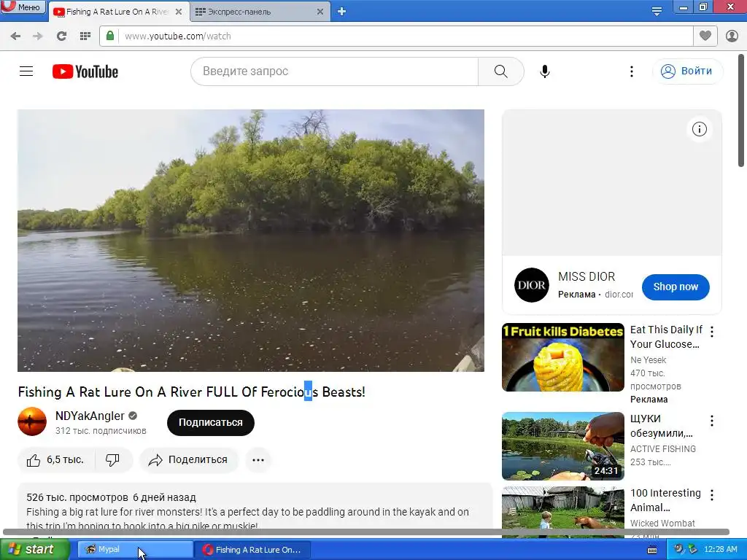Switch to Mypal taskbar window
Screen dimensions: 747x560
click(134, 550)
